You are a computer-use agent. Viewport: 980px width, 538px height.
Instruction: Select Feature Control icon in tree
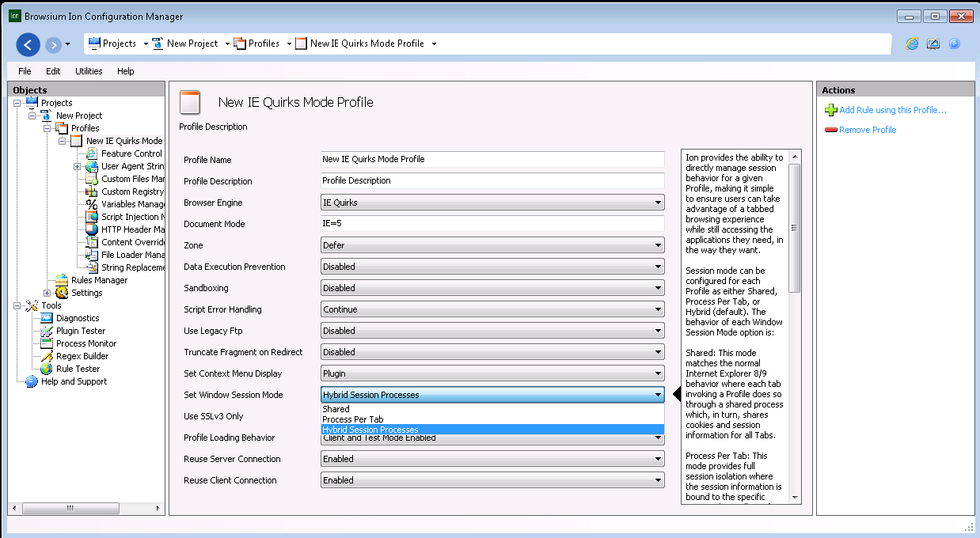tap(92, 153)
